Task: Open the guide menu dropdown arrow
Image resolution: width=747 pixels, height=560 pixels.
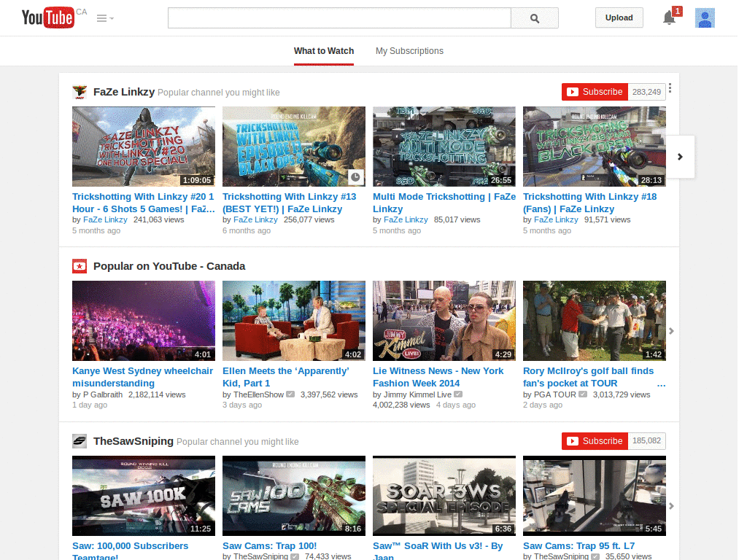Action: pyautogui.click(x=102, y=17)
